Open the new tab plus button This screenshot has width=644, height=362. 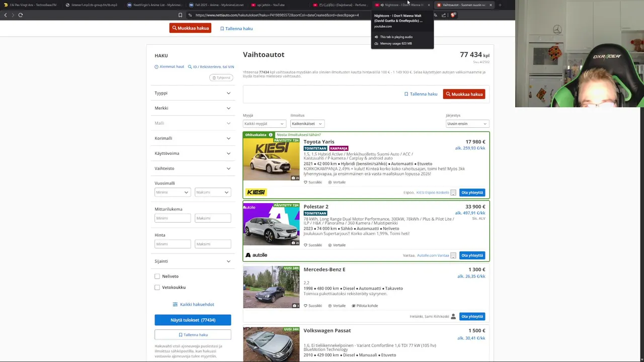click(x=500, y=5)
